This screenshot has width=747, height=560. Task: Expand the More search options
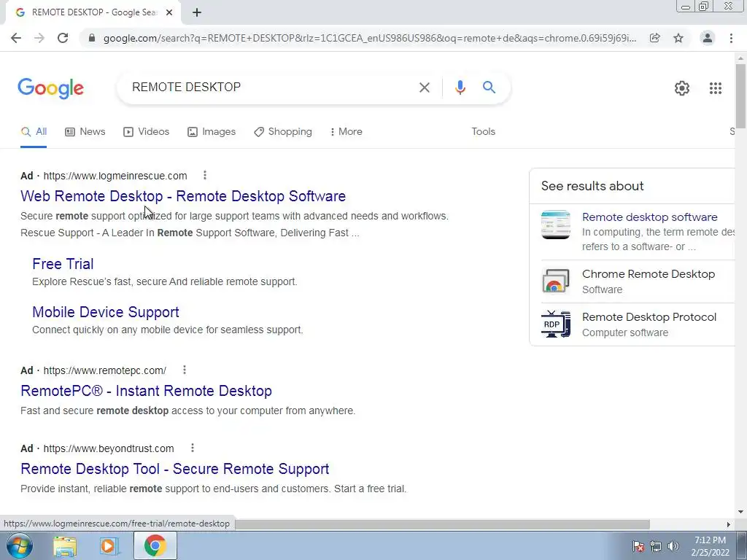click(x=347, y=131)
